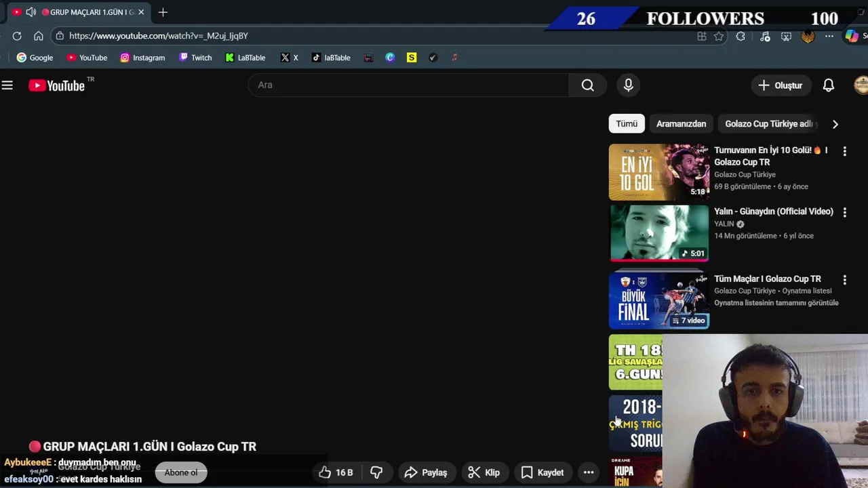The height and width of the screenshot is (488, 868).
Task: Click the URL in the address bar
Action: tap(159, 36)
